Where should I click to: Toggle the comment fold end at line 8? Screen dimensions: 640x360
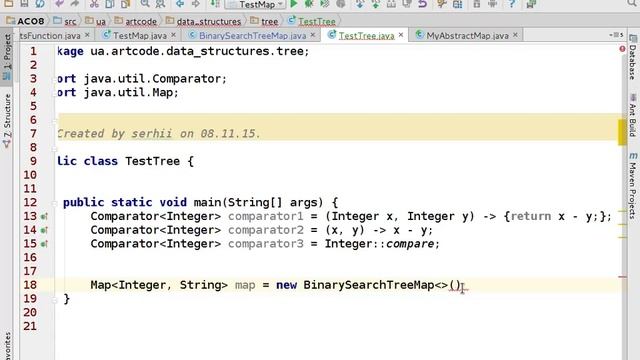click(54, 149)
